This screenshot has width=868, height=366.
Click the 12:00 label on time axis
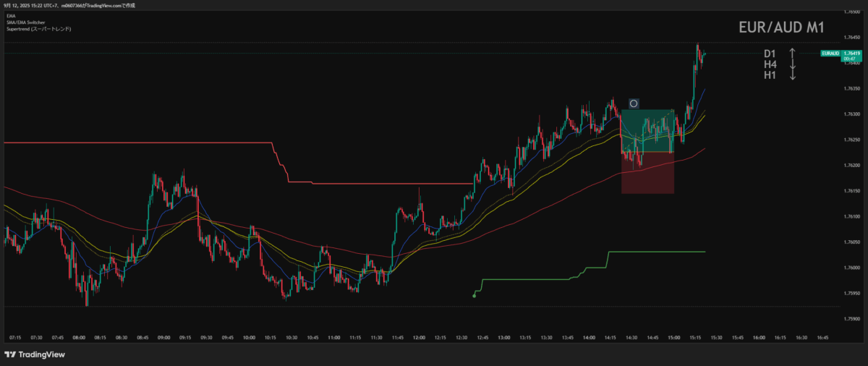[x=419, y=337]
